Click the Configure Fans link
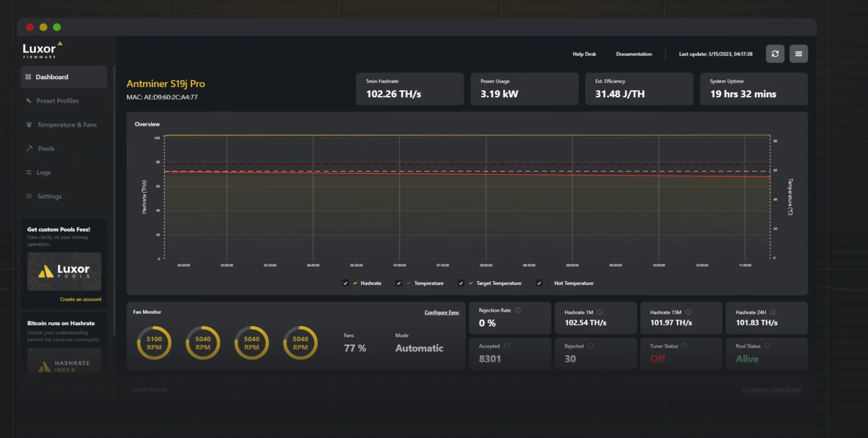This screenshot has width=868, height=438. (x=441, y=312)
